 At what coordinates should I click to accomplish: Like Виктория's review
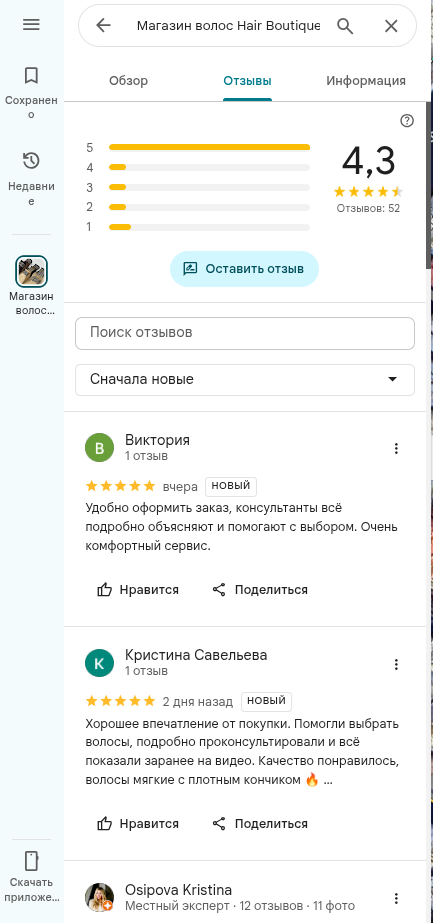pos(138,590)
